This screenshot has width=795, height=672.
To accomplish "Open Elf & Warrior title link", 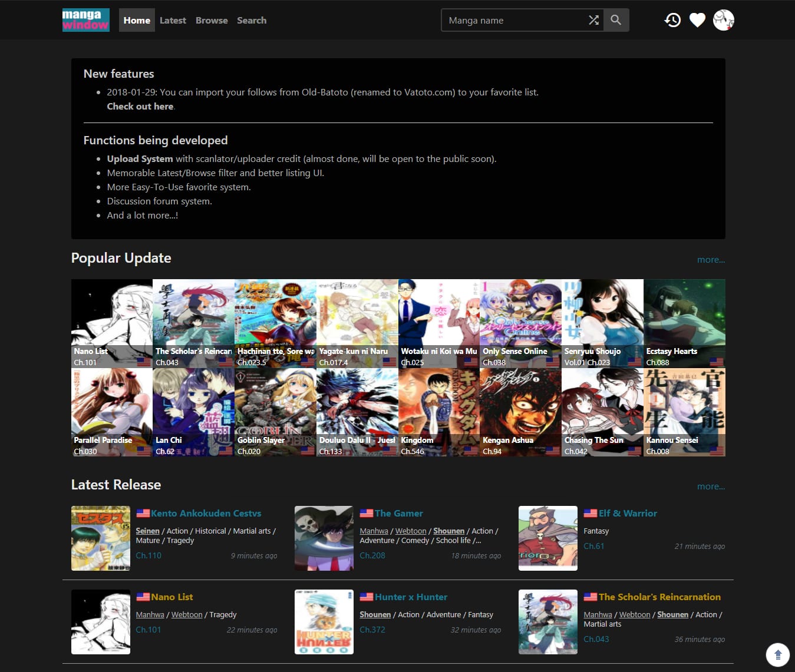I will click(x=628, y=514).
